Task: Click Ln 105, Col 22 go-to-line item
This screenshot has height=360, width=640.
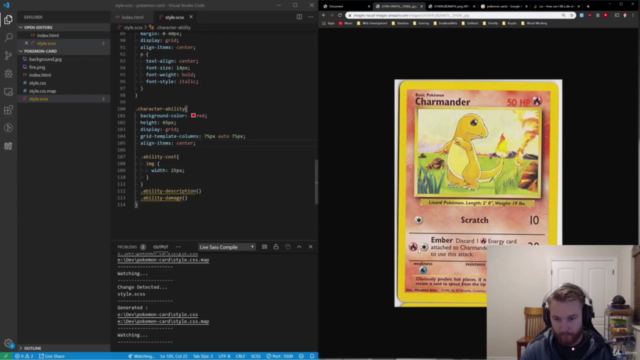Action: pos(174,356)
